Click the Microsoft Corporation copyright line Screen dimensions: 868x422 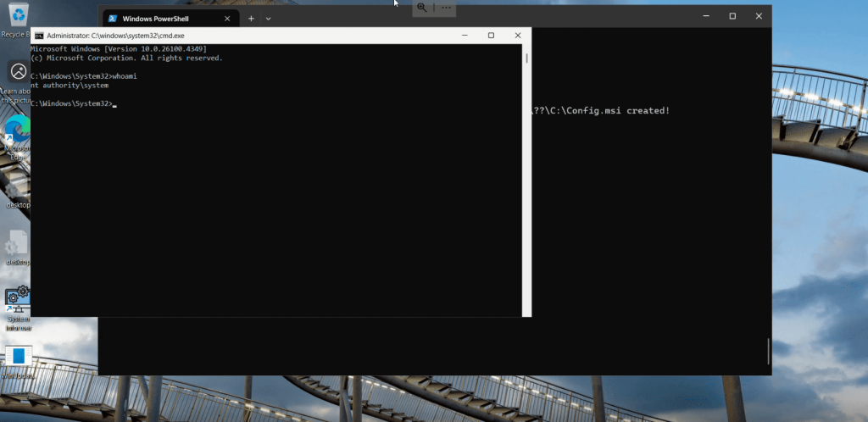127,58
